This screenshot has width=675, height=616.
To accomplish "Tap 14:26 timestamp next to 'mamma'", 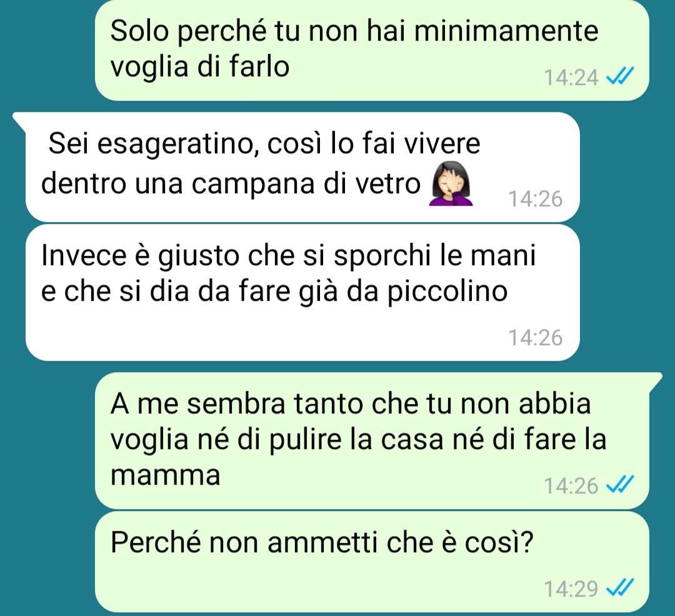I will click(x=571, y=486).
